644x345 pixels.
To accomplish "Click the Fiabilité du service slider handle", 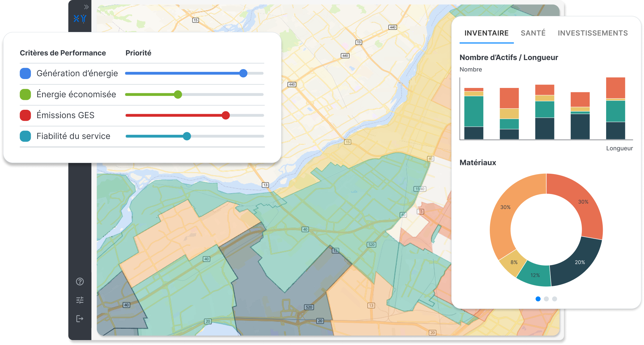I will 187,136.
